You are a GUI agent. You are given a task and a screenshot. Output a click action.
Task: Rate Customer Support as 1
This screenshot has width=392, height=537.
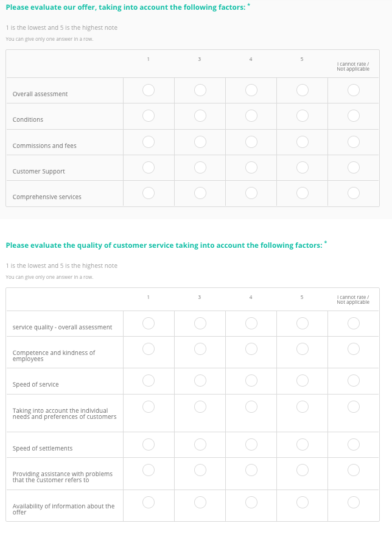pyautogui.click(x=149, y=167)
